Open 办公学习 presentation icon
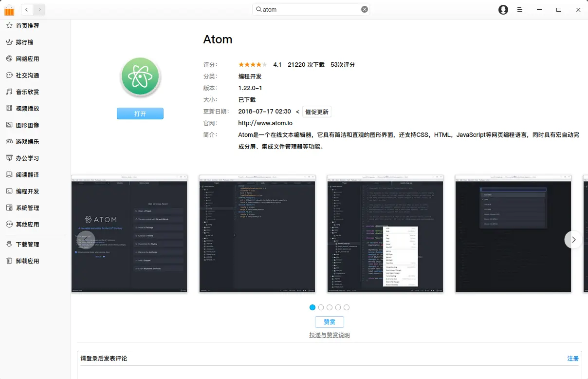The width and height of the screenshot is (588, 379). pos(9,158)
